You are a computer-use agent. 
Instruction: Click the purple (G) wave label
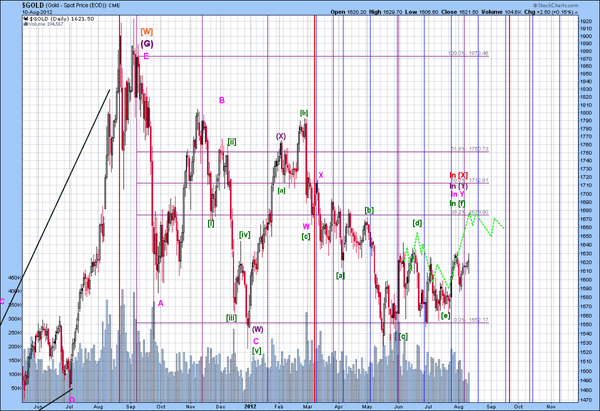pos(147,44)
